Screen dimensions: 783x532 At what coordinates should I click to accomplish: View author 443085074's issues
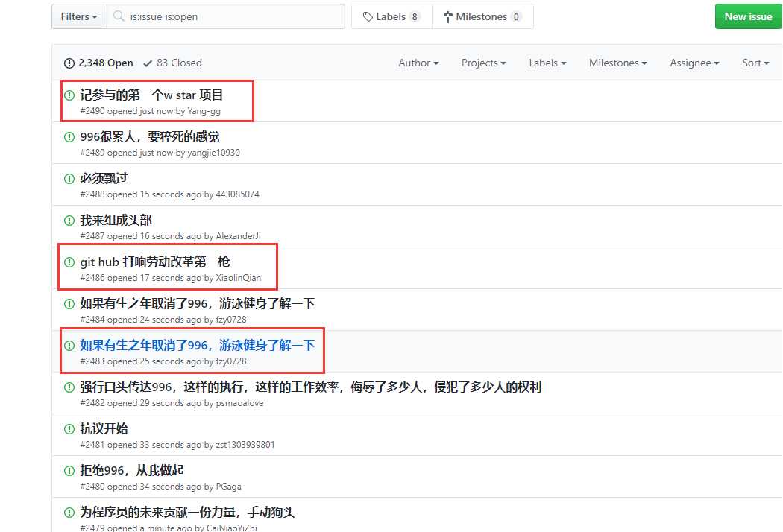tap(237, 194)
